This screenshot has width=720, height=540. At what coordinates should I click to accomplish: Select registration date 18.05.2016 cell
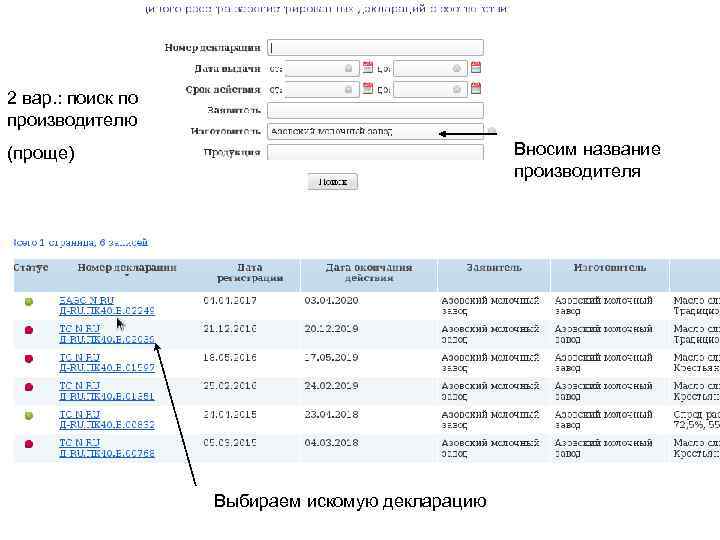(x=230, y=358)
